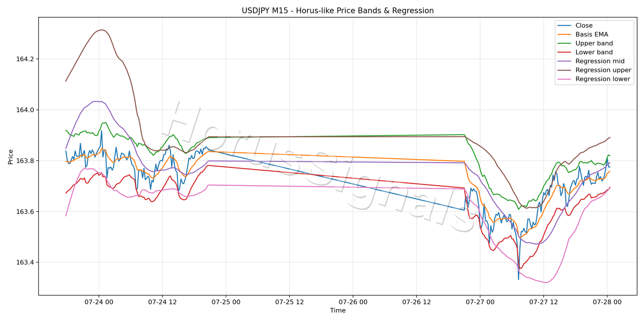The width and height of the screenshot is (644, 322).
Task: Click the 'Close' legend label
Action: point(584,26)
